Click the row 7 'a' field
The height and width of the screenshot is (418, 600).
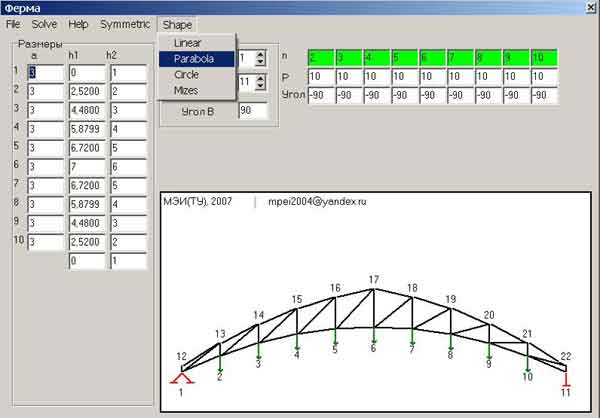[x=46, y=186]
